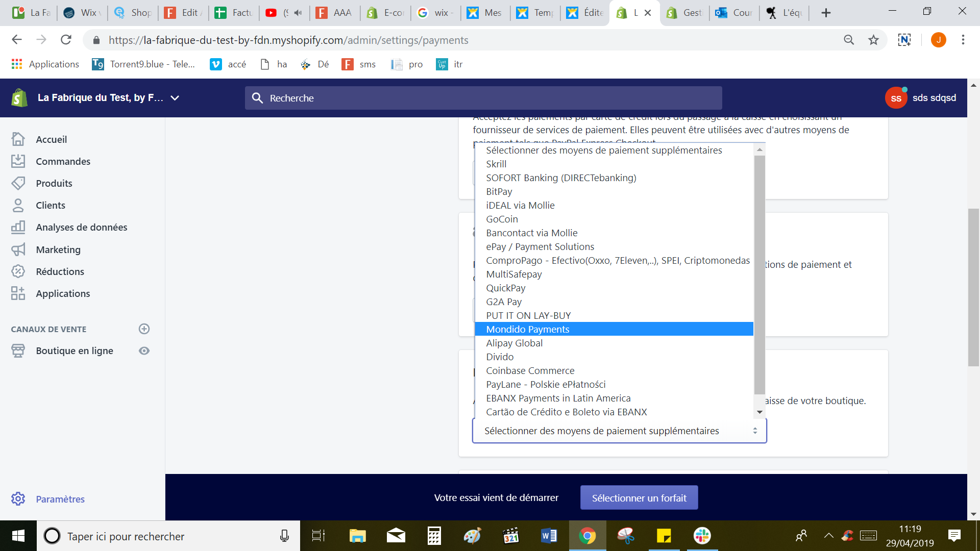Bookmark page with star icon
This screenshot has height=551, width=980.
click(873, 40)
